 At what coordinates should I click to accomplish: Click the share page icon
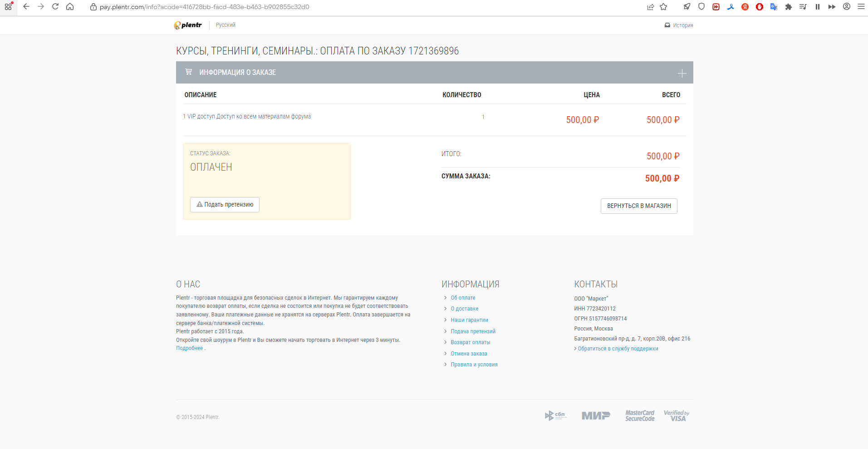(x=650, y=7)
